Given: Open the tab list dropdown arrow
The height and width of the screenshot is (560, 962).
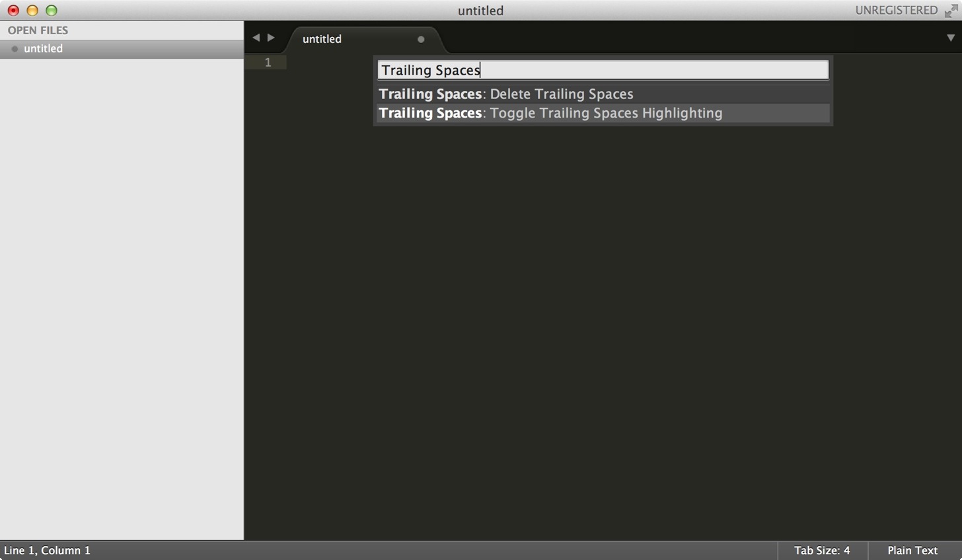Looking at the screenshot, I should point(951,38).
